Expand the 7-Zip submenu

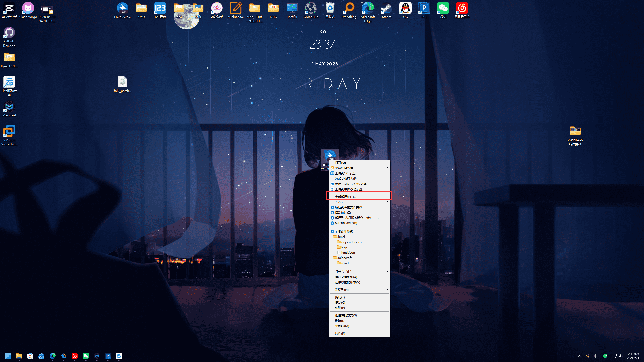pyautogui.click(x=360, y=202)
